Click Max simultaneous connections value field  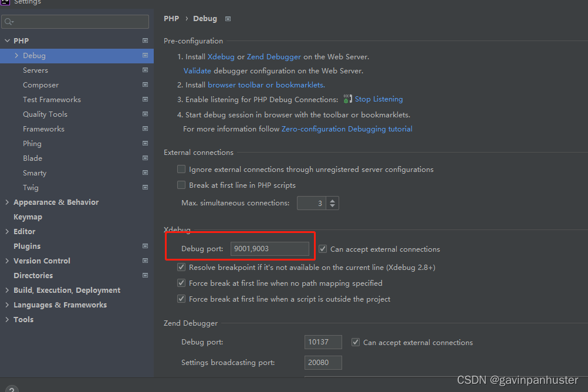point(311,203)
